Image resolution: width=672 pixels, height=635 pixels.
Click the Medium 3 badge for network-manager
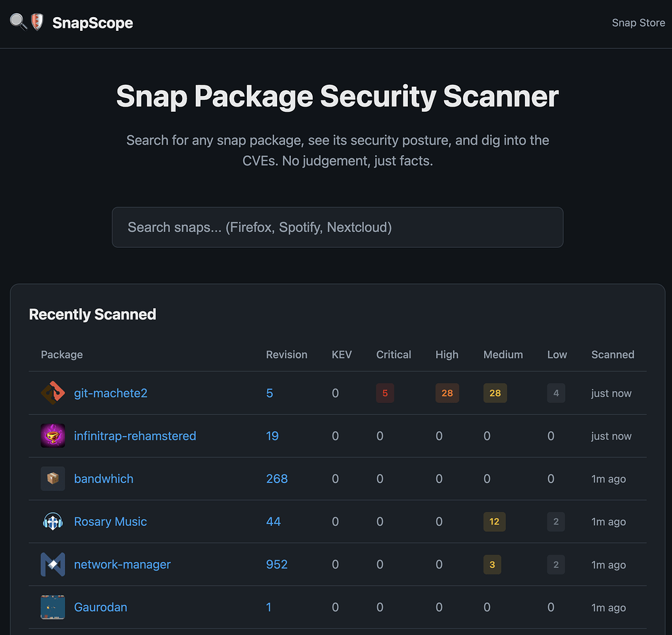[x=492, y=564]
